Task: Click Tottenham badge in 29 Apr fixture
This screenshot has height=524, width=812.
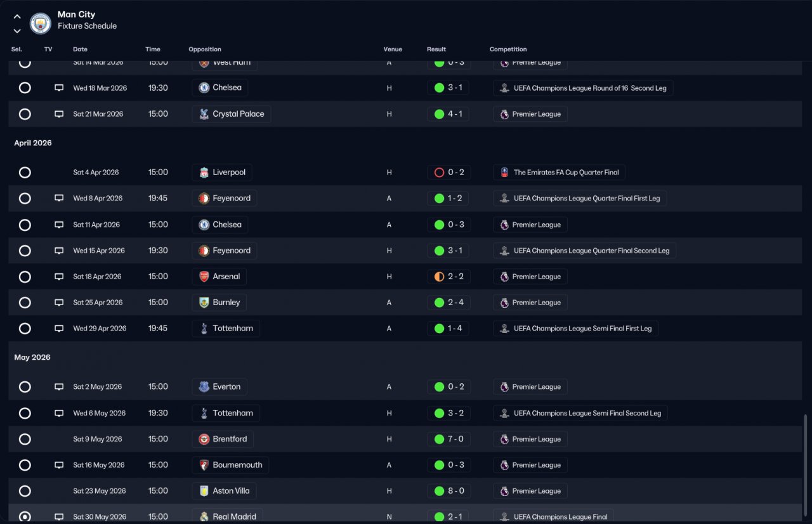Action: pyautogui.click(x=204, y=329)
